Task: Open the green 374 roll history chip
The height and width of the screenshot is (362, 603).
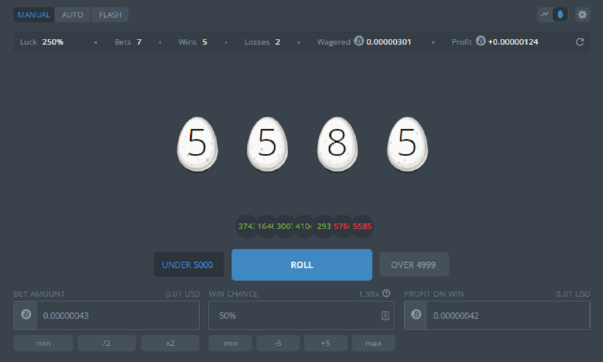Action: (246, 226)
